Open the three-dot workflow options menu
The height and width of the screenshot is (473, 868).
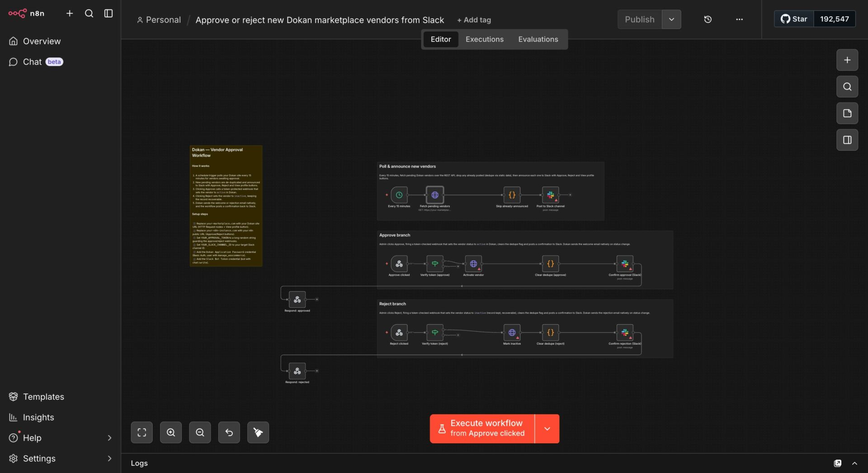tap(739, 19)
